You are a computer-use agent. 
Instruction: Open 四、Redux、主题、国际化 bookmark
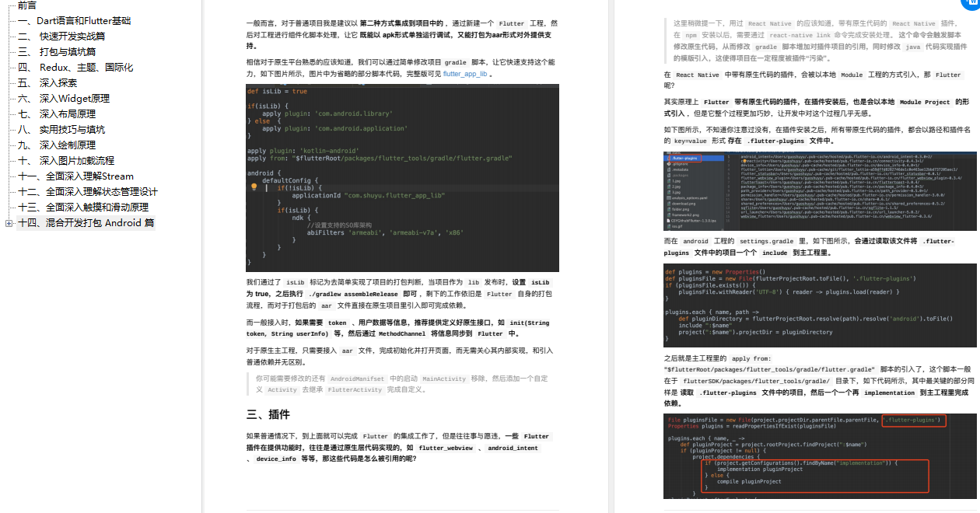(75, 68)
